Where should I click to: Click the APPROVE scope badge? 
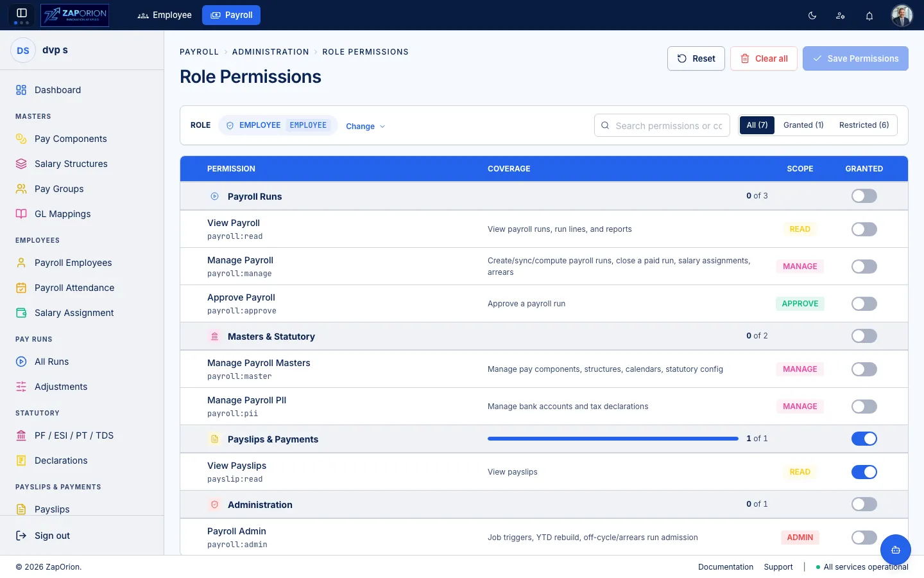click(x=800, y=304)
